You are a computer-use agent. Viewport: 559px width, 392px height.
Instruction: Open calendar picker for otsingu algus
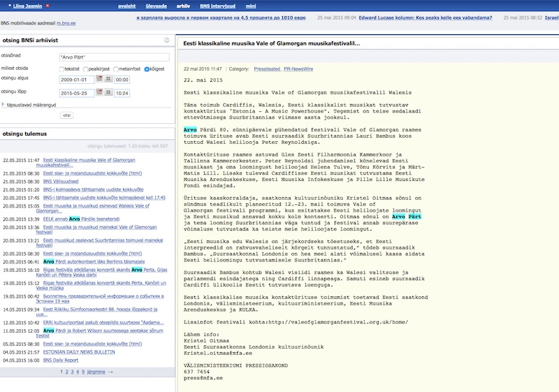pyautogui.click(x=99, y=79)
